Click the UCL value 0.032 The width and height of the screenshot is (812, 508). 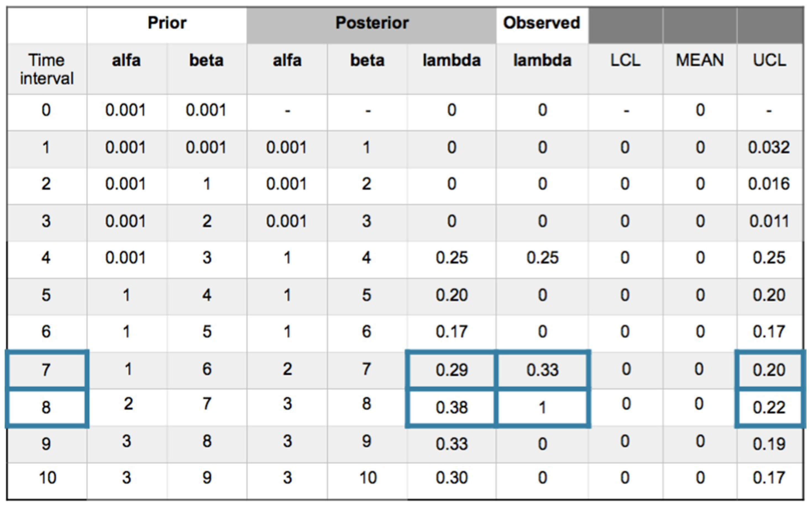click(769, 147)
